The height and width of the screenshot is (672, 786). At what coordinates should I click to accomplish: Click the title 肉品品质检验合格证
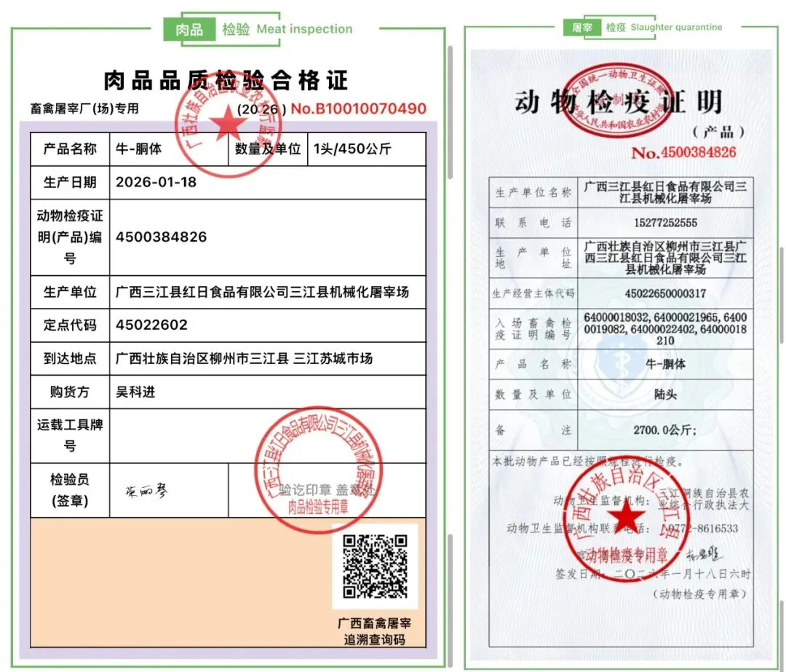[x=226, y=80]
